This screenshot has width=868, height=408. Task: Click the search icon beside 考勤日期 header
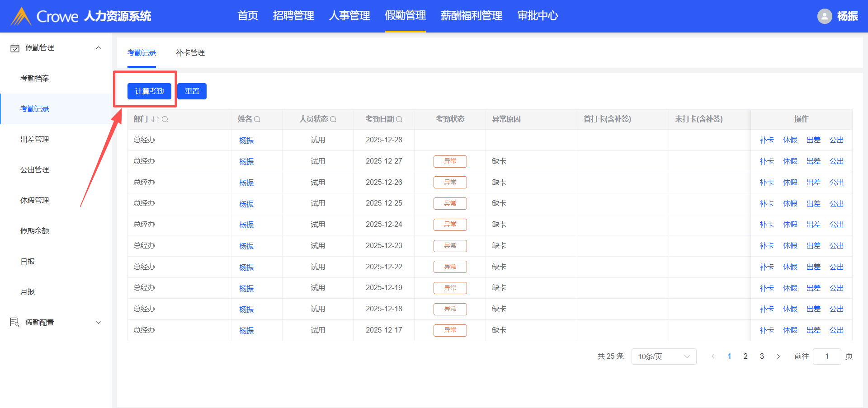(399, 119)
